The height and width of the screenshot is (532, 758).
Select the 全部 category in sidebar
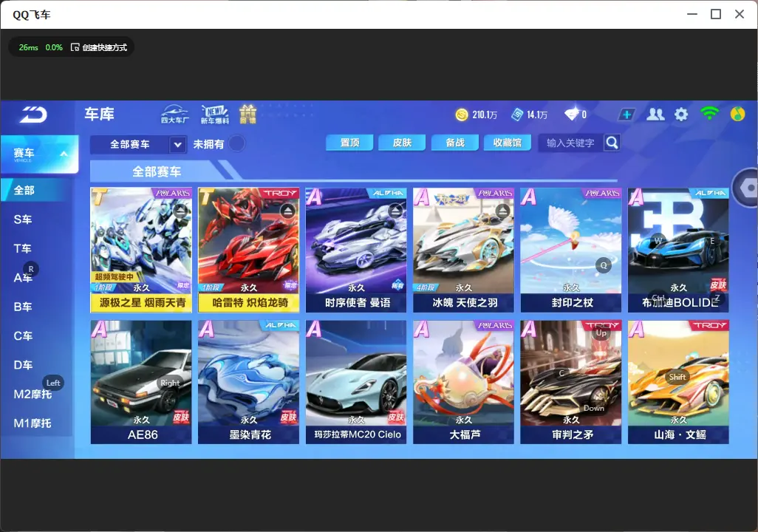(38, 190)
